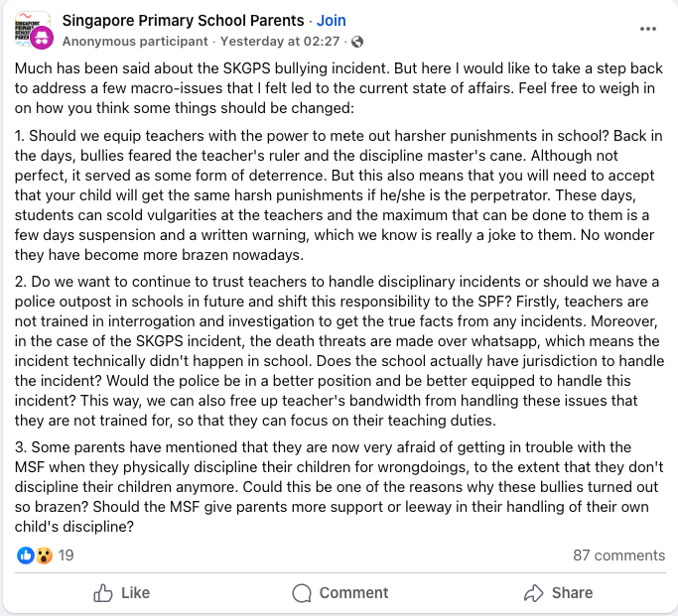
Task: Click the Share arrow icon
Action: [533, 592]
